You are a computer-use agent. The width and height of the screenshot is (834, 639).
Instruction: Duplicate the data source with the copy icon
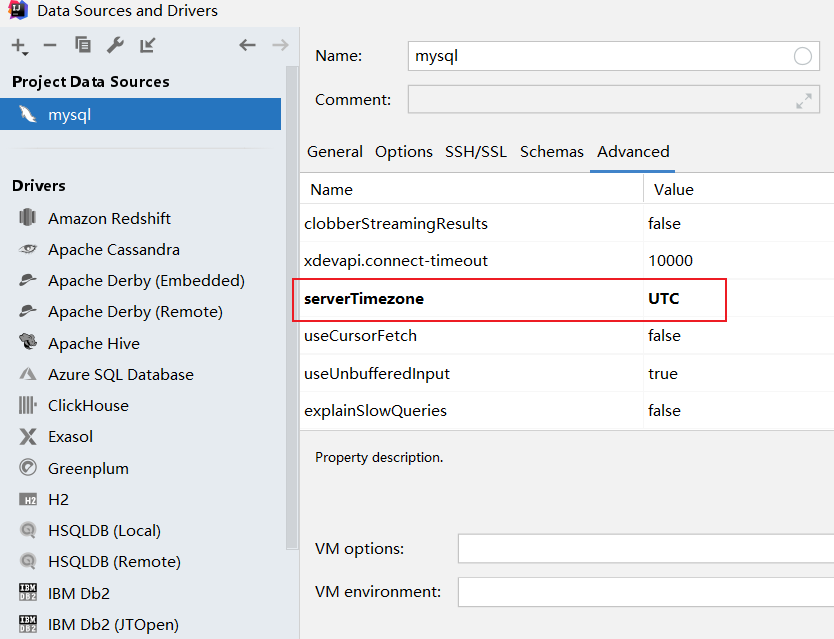pyautogui.click(x=82, y=45)
